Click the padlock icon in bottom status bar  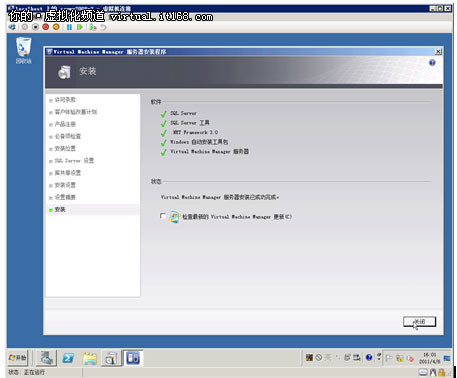442,372
